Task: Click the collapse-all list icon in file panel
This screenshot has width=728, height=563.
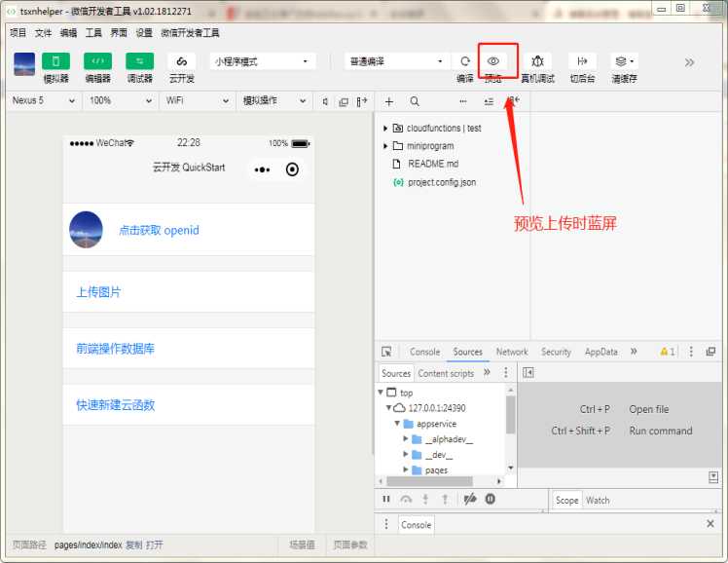Action: (489, 101)
